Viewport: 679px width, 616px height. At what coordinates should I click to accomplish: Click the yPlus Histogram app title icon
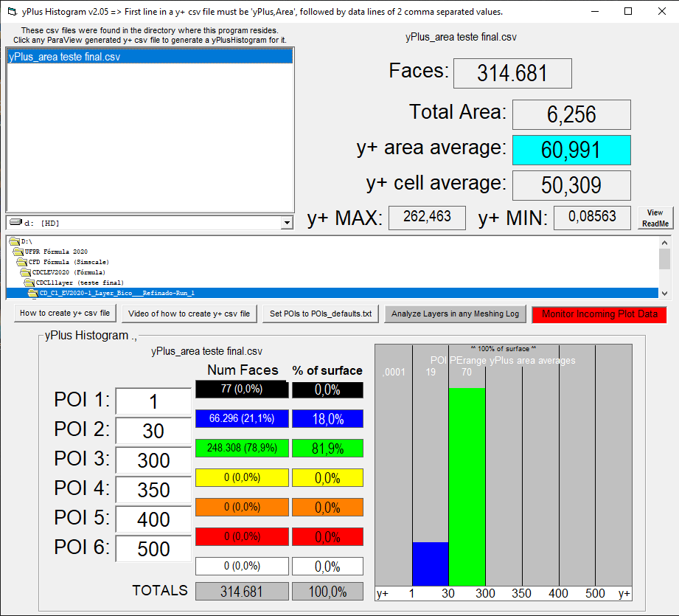pyautogui.click(x=12, y=12)
